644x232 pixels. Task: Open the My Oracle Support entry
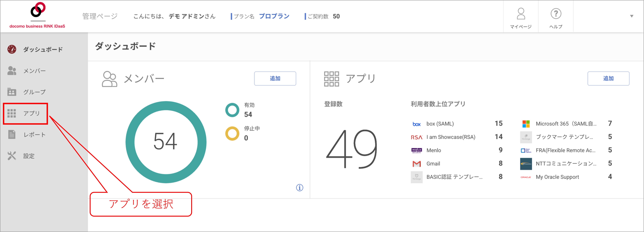(x=557, y=177)
